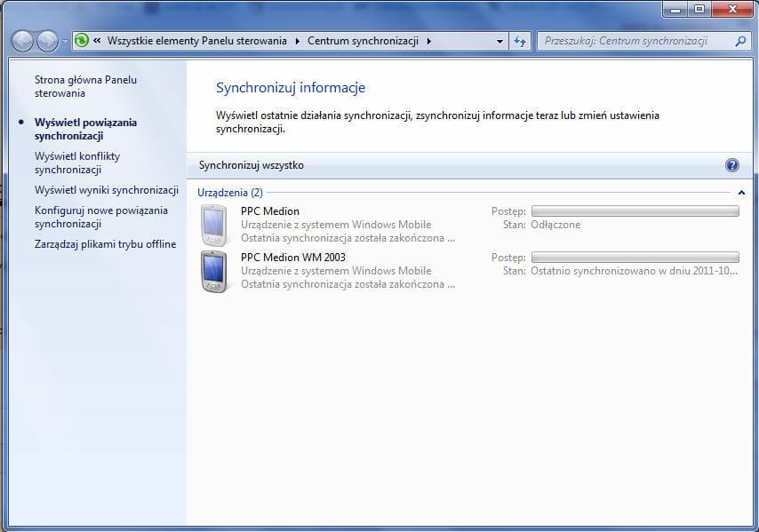Maximize the Sync Center window
Image resolution: width=759 pixels, height=532 pixels.
(699, 9)
